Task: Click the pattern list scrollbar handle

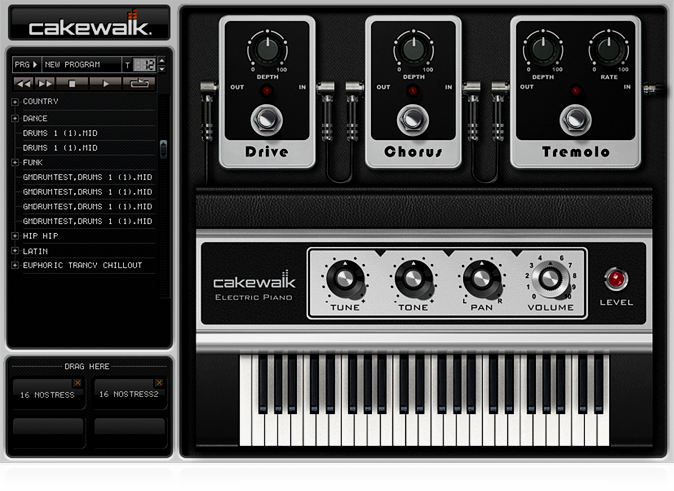Action: click(163, 149)
